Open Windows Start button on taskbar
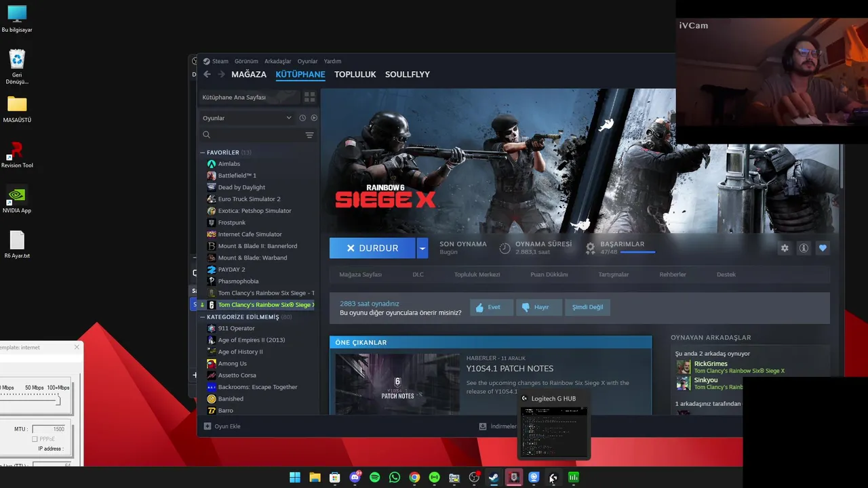Image resolution: width=868 pixels, height=488 pixels. click(295, 478)
